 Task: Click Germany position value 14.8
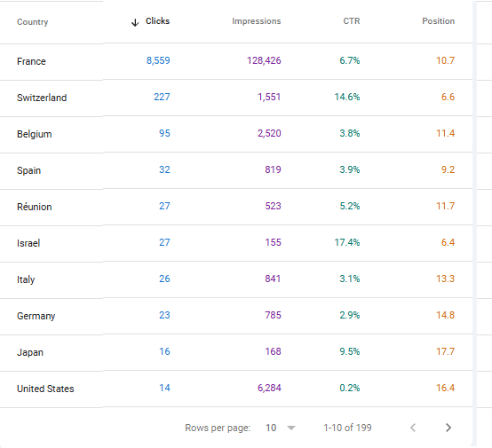(x=445, y=315)
